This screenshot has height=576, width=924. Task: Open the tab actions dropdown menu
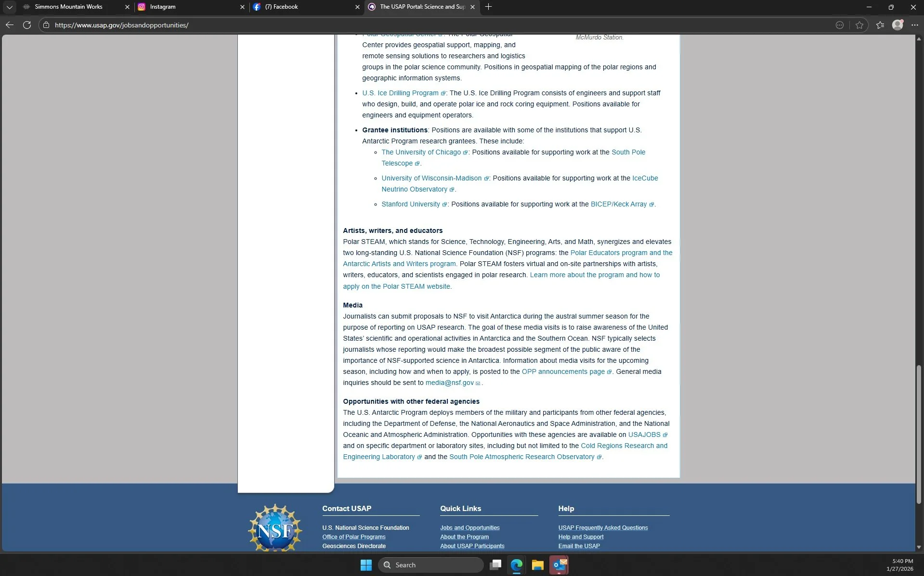(9, 7)
